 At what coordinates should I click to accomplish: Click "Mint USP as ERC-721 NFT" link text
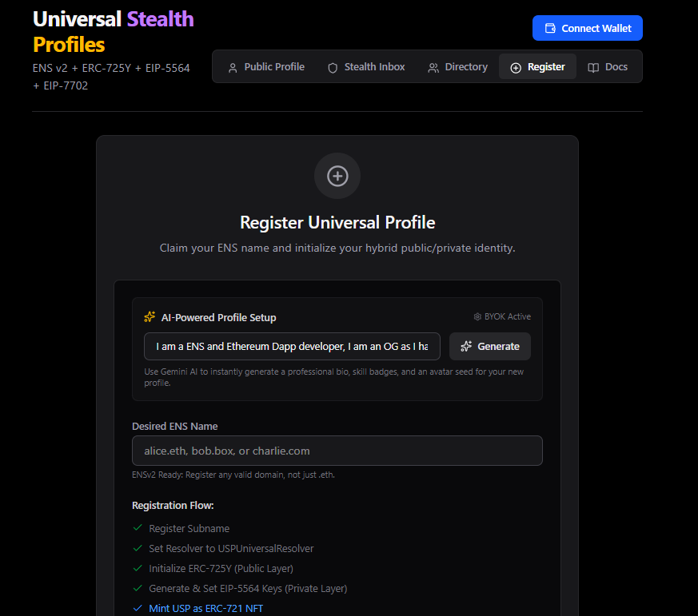[x=205, y=609]
